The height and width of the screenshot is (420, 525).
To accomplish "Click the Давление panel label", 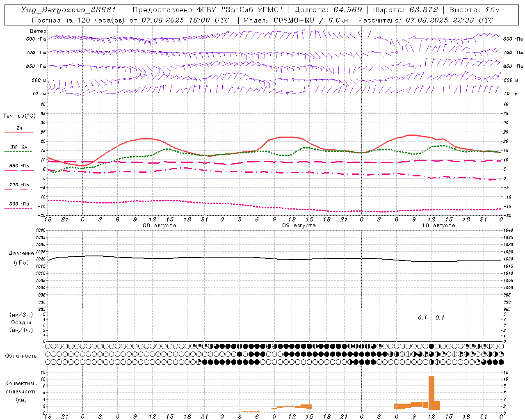I will click(21, 253).
